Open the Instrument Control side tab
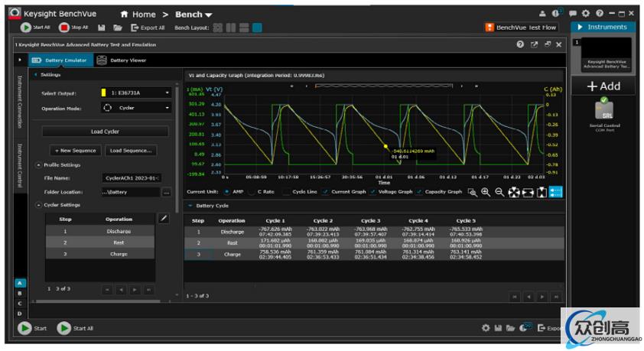The width and height of the screenshot is (644, 351). click(x=20, y=164)
